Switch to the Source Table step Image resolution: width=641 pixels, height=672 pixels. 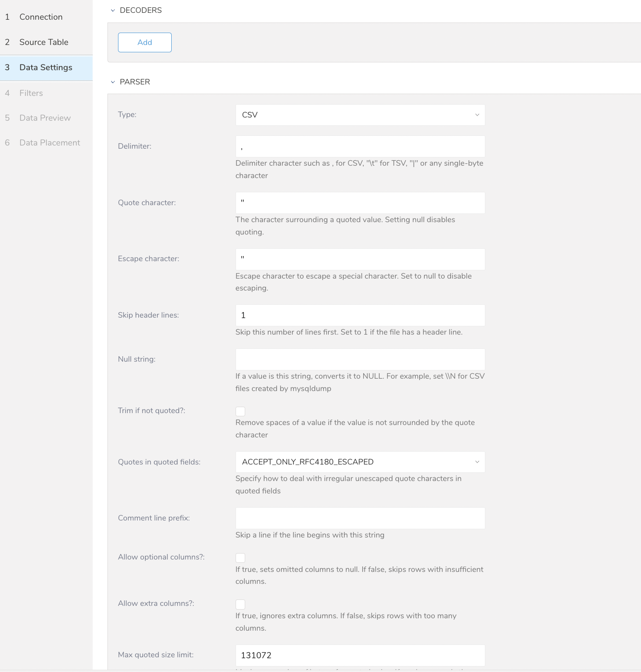(x=44, y=42)
